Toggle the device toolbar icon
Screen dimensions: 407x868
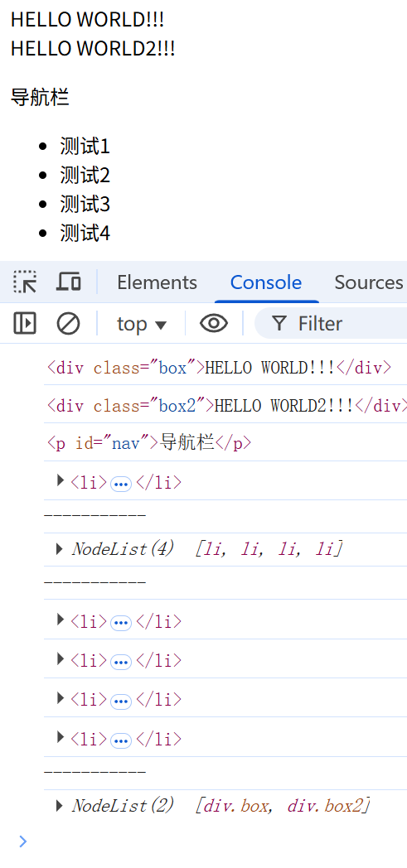(x=69, y=282)
